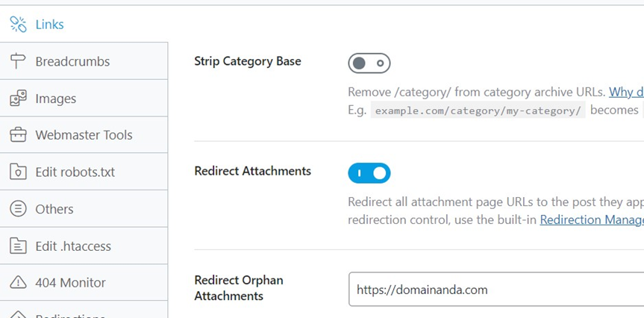This screenshot has height=318, width=644.
Task: Open the 404 Monitor tab
Action: (84, 282)
